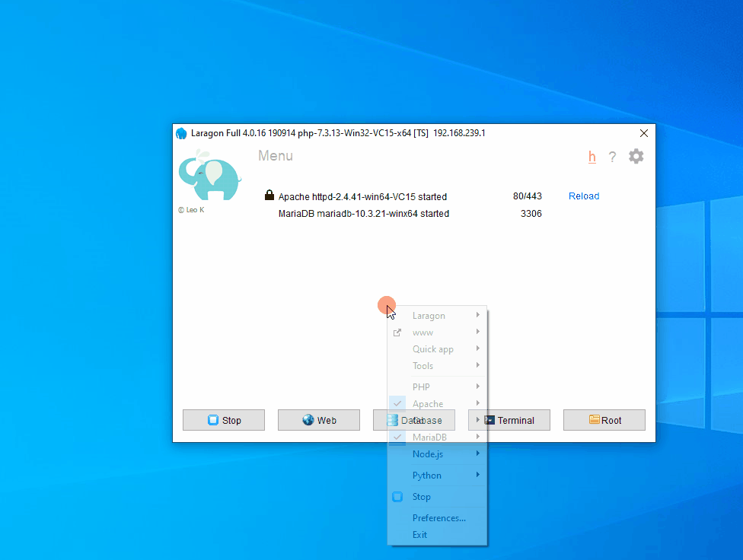Expand the www submenu arrow
This screenshot has width=743, height=560.
477,332
